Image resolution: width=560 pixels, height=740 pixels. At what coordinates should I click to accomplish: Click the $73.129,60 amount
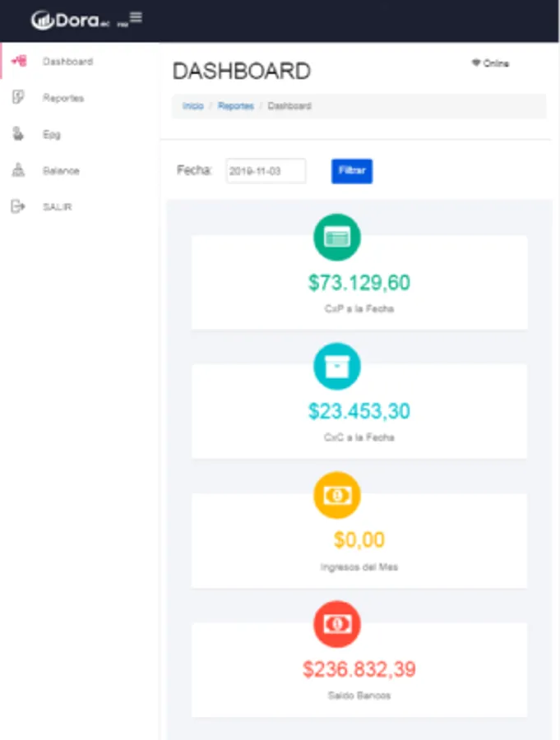359,283
